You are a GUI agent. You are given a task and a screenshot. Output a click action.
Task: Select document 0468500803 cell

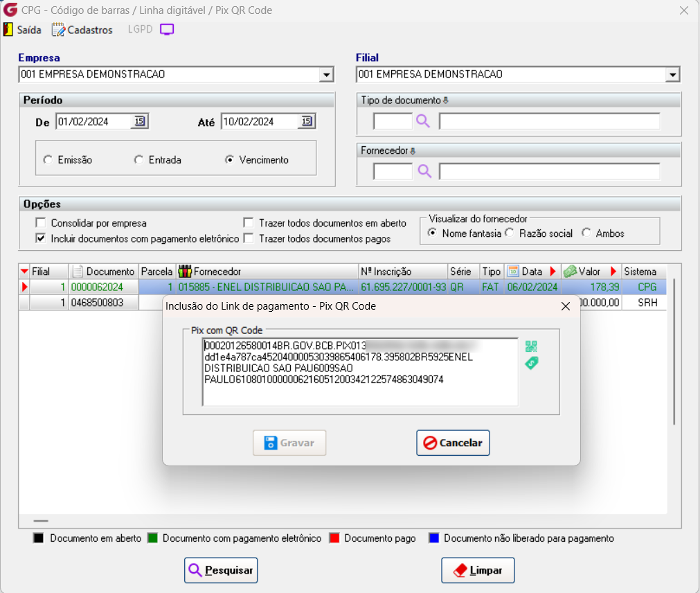tap(104, 302)
